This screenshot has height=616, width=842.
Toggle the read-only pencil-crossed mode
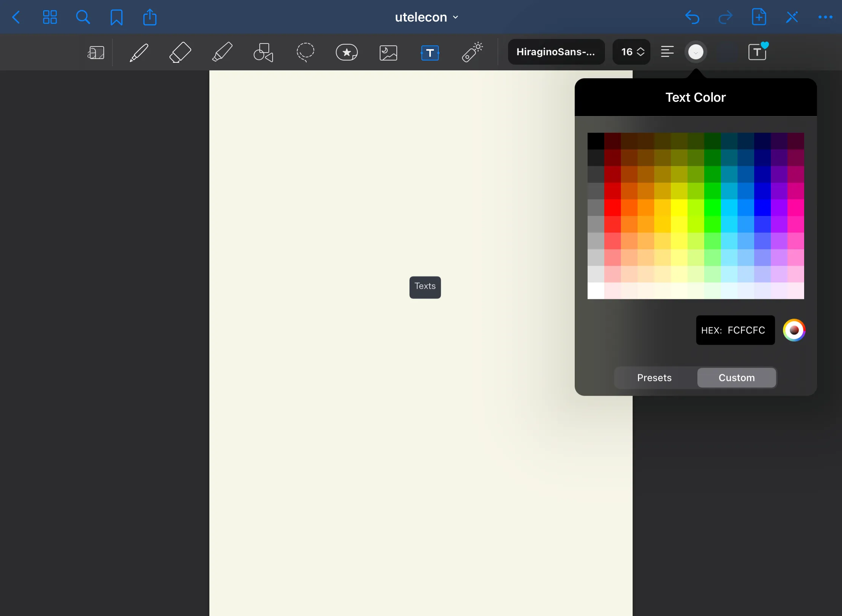[792, 17]
